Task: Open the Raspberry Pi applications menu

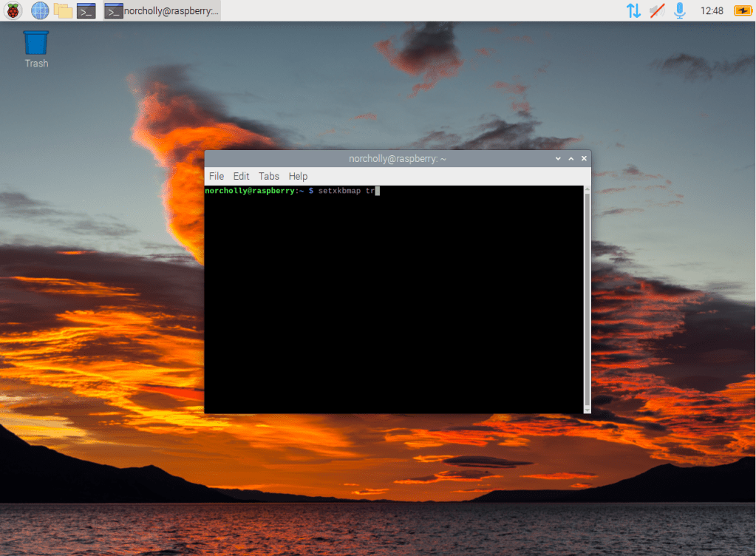Action: coord(13,10)
